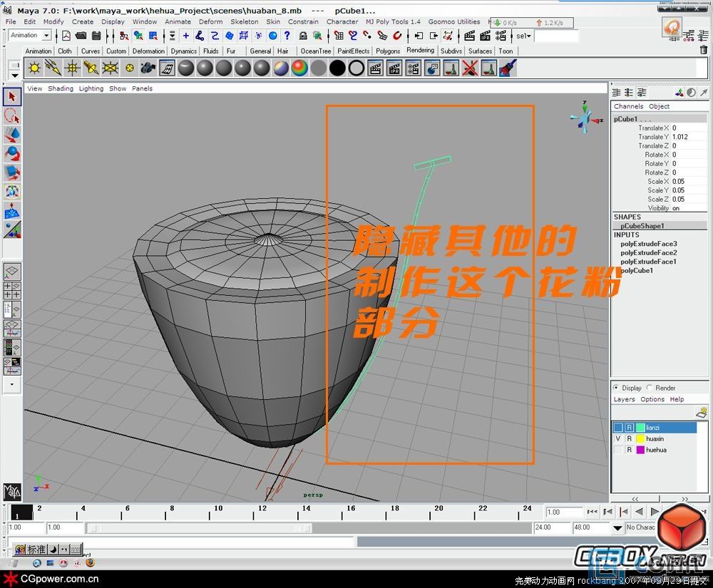Open the Skeleton menu

tap(244, 21)
